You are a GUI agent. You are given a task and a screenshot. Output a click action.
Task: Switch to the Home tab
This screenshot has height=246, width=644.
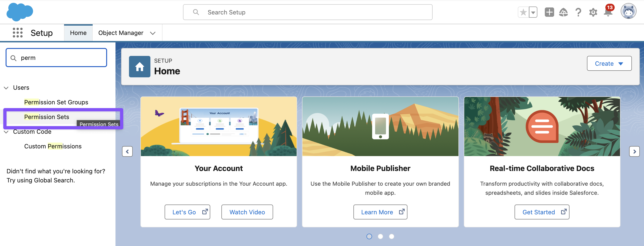(x=78, y=33)
